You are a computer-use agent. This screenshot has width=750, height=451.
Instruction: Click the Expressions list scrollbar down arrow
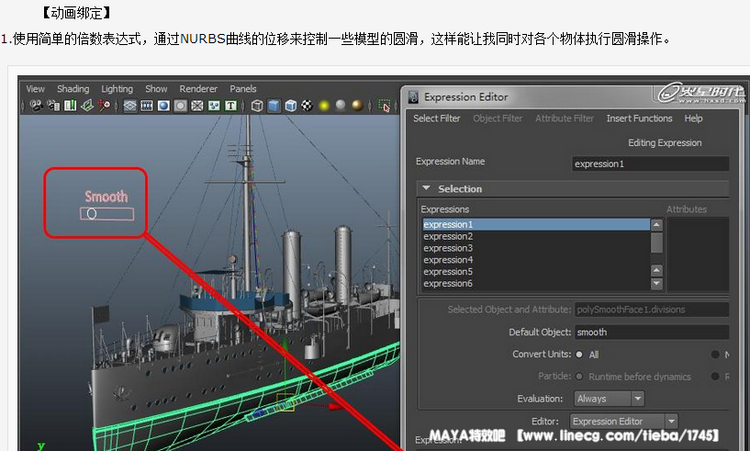pos(657,283)
